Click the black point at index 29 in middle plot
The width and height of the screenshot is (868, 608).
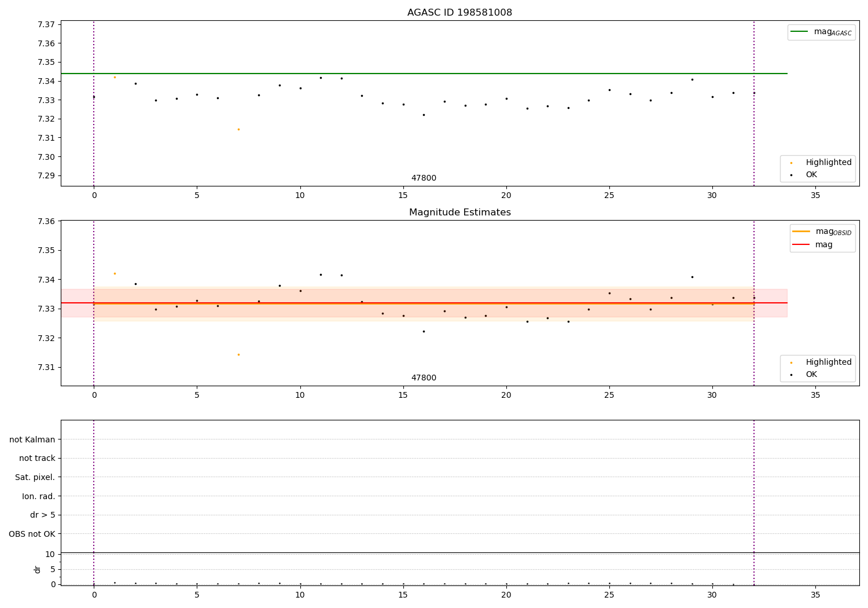[x=692, y=277]
